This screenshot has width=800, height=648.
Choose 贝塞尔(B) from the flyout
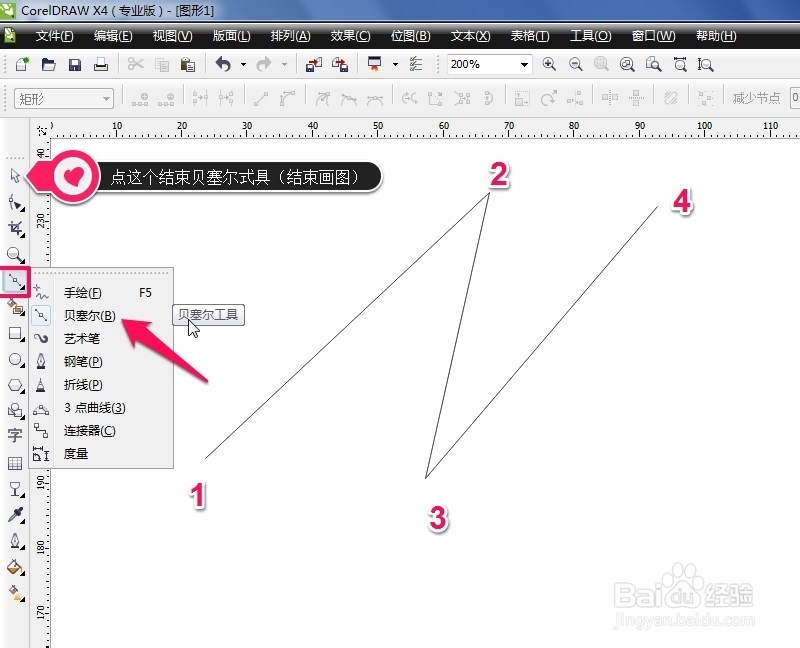(102, 315)
